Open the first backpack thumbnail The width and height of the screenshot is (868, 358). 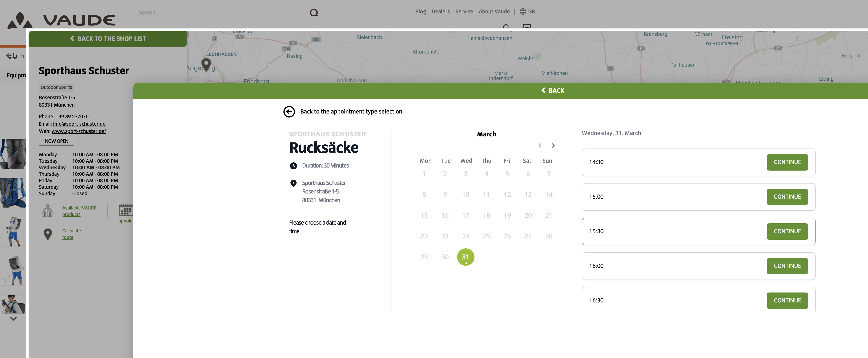pos(13,154)
